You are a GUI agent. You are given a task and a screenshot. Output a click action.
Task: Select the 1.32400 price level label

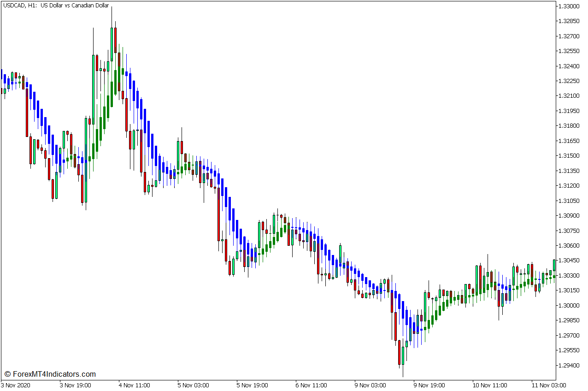(568, 66)
